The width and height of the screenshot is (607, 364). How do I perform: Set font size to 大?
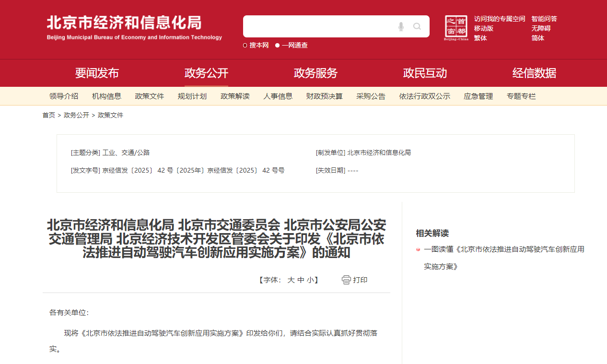[x=291, y=280]
